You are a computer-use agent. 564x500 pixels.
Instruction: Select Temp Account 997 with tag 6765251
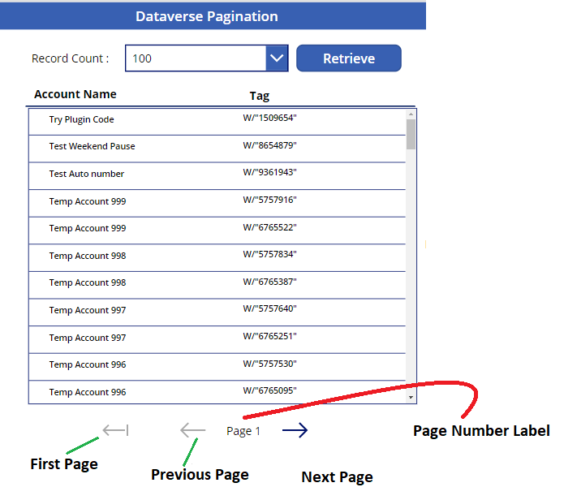(217, 340)
